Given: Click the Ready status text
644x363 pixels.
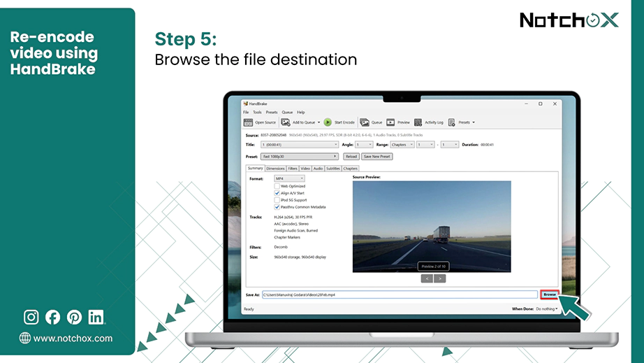Looking at the screenshot, I should point(249,309).
